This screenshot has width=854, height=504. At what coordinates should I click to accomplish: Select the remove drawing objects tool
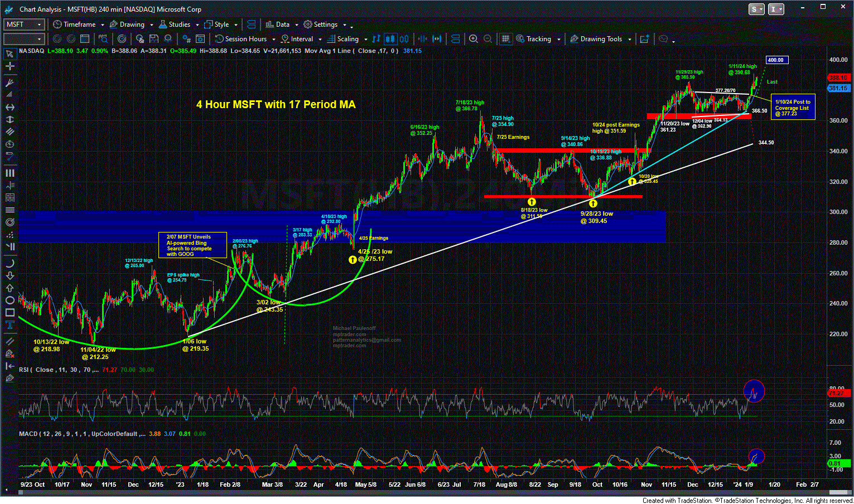(x=9, y=353)
